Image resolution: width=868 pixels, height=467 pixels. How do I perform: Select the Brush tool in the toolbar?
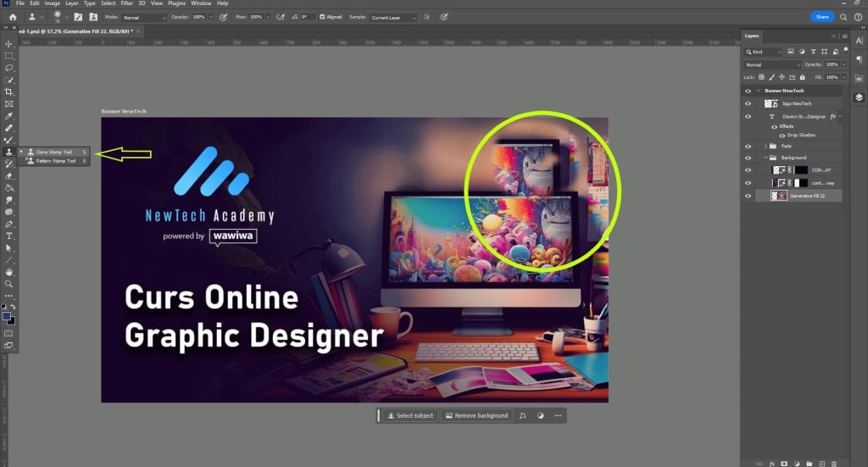click(8, 140)
